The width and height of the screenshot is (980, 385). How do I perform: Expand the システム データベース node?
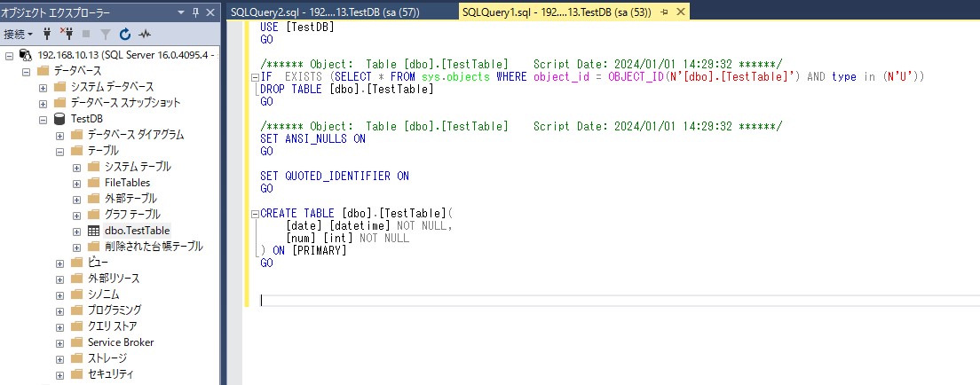pos(43,87)
